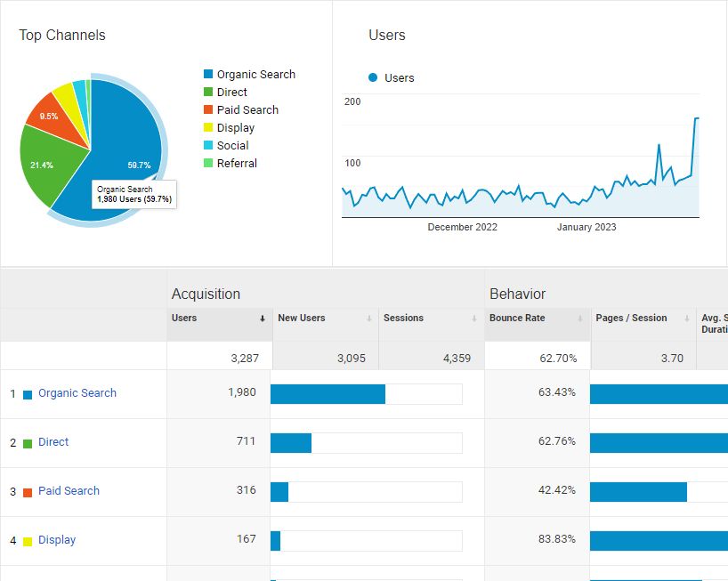The height and width of the screenshot is (581, 728).
Task: Click the Organic Search channel link
Action: [77, 393]
